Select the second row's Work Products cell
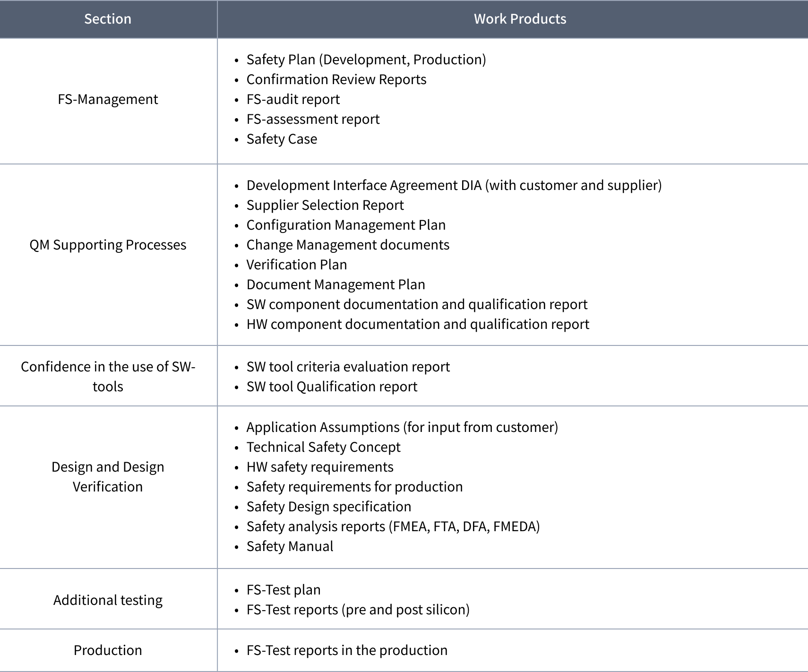The width and height of the screenshot is (808, 672). click(513, 255)
